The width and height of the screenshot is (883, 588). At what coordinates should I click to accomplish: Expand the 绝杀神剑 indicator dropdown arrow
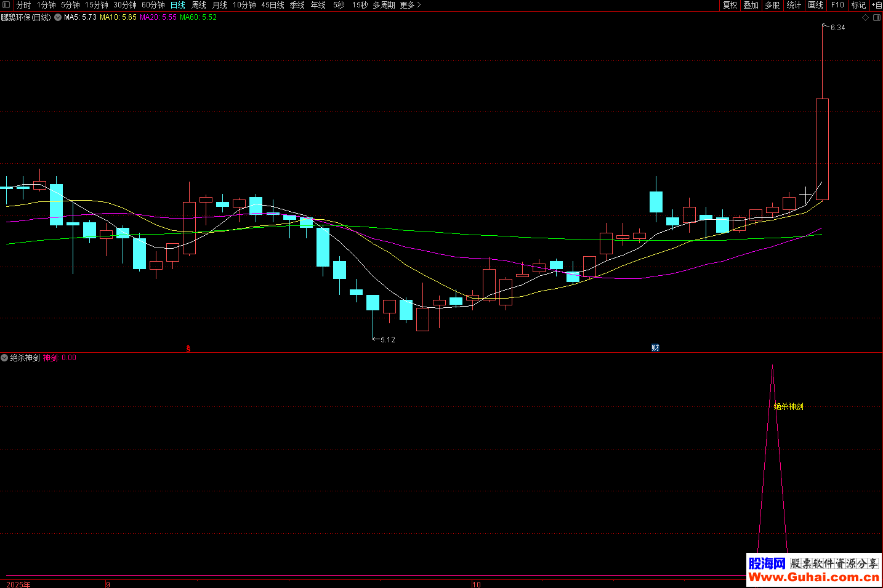pyautogui.click(x=4, y=358)
